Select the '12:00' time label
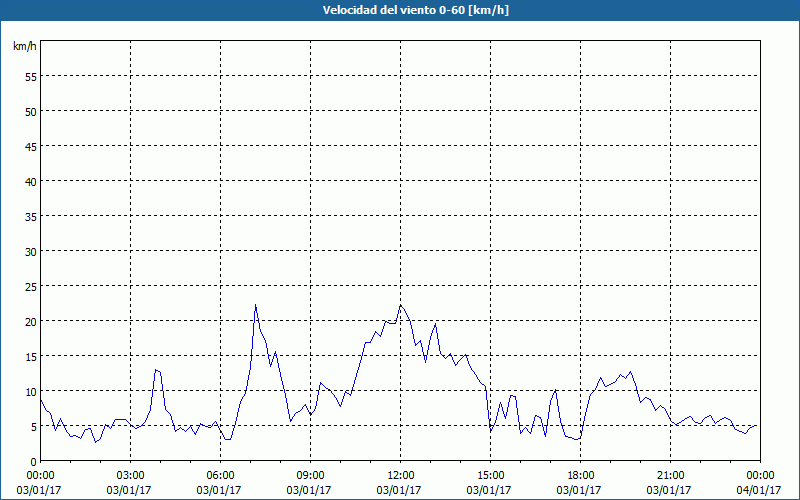This screenshot has height=500, width=800. [x=401, y=476]
